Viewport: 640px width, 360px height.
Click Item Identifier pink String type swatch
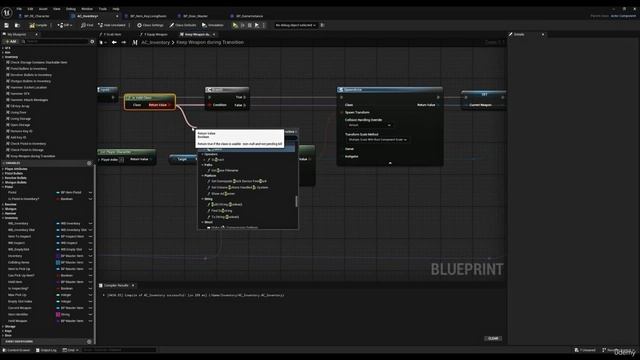pos(58,315)
